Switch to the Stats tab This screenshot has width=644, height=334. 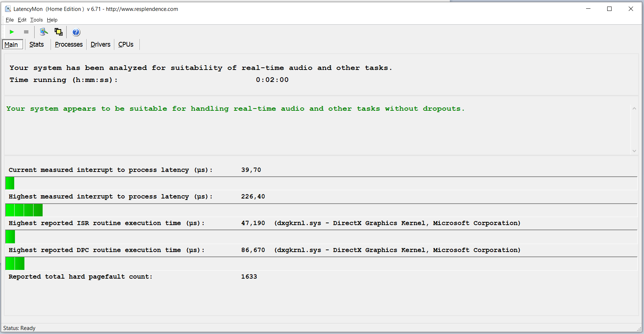click(36, 44)
